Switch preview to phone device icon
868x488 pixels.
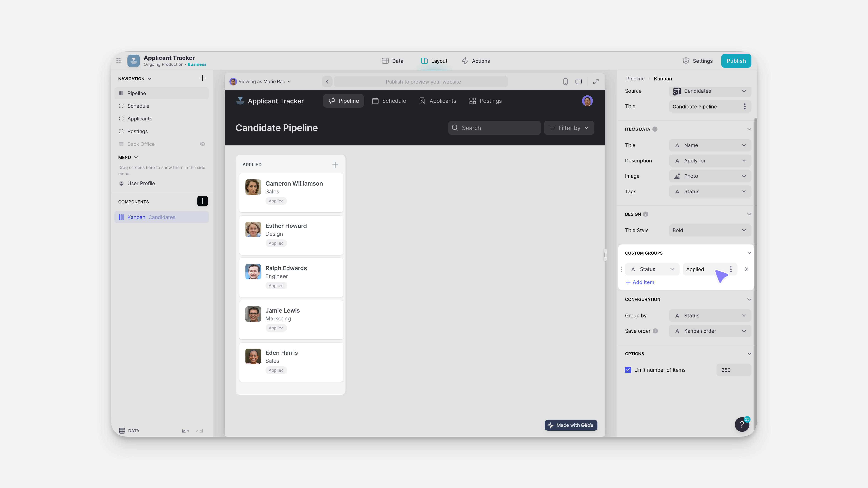[x=565, y=82]
